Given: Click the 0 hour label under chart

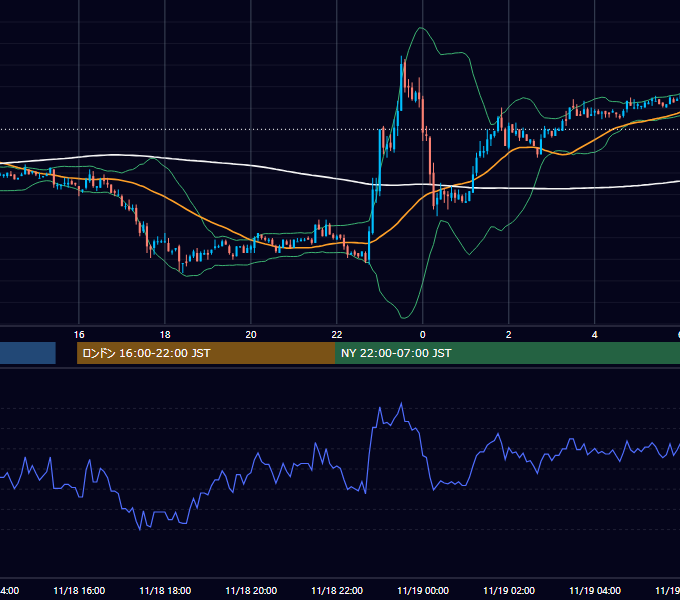Looking at the screenshot, I should click(x=422, y=335).
